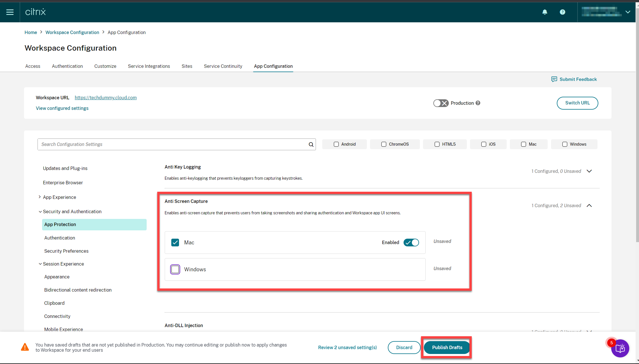Click the Search Configuration Settings field

pos(172,145)
